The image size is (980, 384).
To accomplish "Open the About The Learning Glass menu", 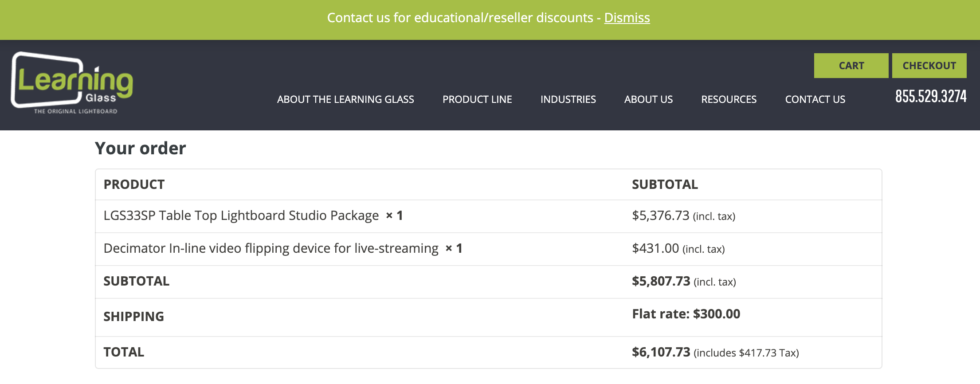I will pos(345,99).
